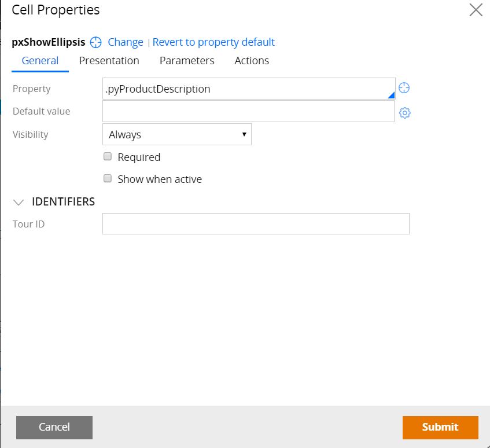Enable the Required checkbox
This screenshot has width=490, height=448.
[108, 156]
